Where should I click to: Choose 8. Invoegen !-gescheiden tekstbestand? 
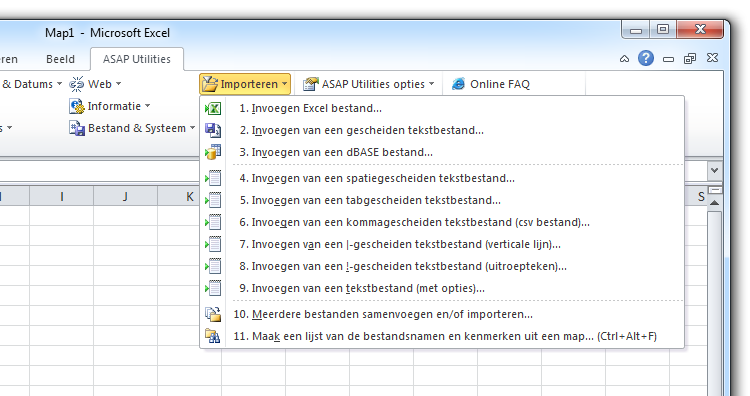(442, 266)
